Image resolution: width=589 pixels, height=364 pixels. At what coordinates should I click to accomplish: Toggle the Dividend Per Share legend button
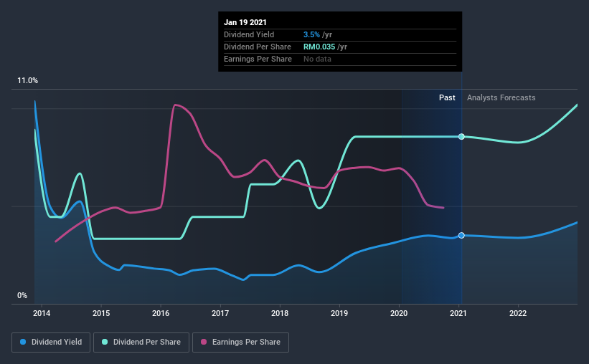[141, 343]
